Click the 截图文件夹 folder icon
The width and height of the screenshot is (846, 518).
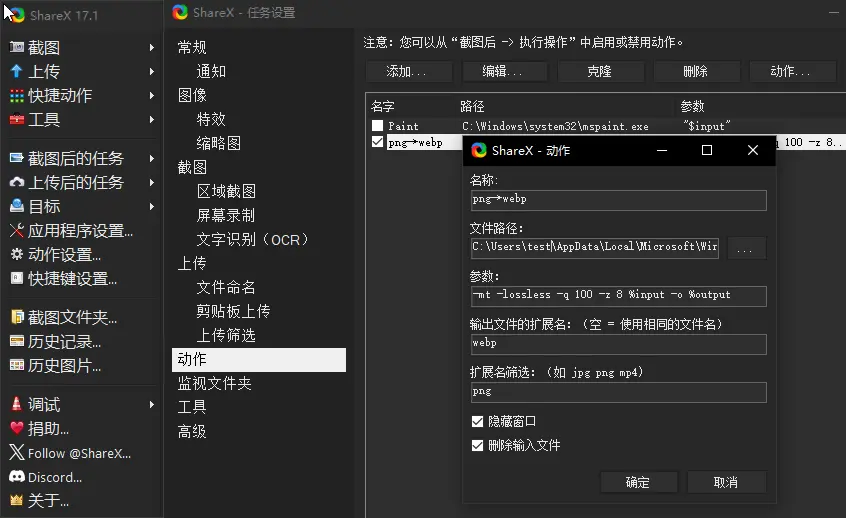[x=17, y=317]
